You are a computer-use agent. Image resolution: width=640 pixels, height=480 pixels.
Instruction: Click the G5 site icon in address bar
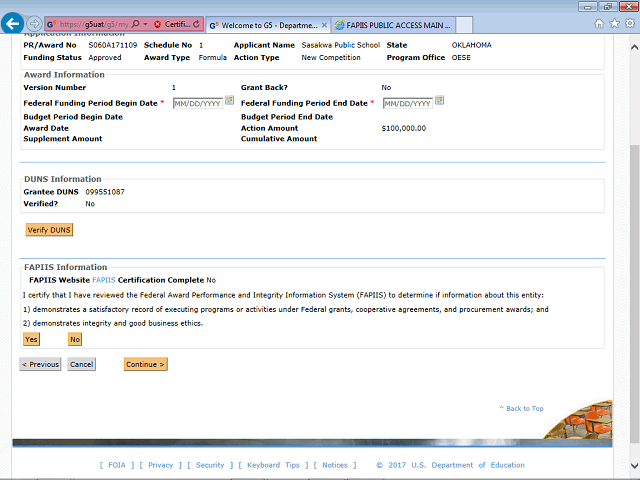coord(51,24)
